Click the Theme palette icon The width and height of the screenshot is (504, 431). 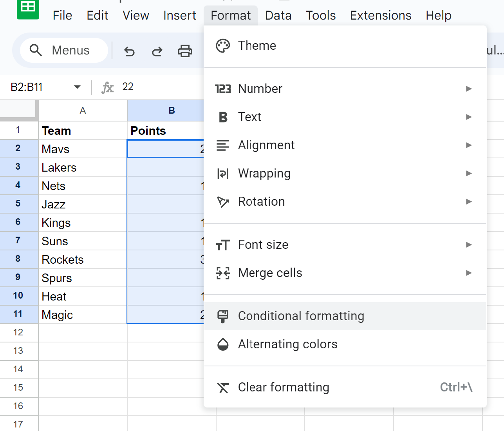click(223, 46)
